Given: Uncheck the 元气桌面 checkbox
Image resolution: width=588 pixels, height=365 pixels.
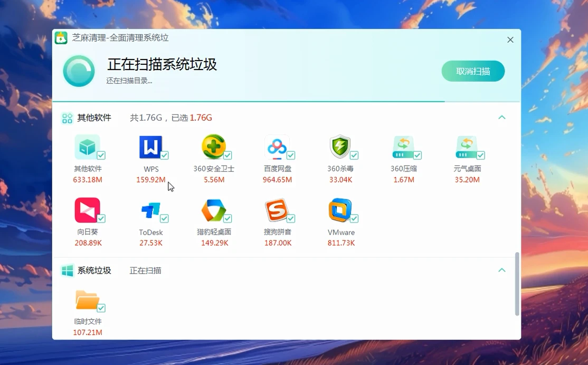Looking at the screenshot, I should 481,155.
